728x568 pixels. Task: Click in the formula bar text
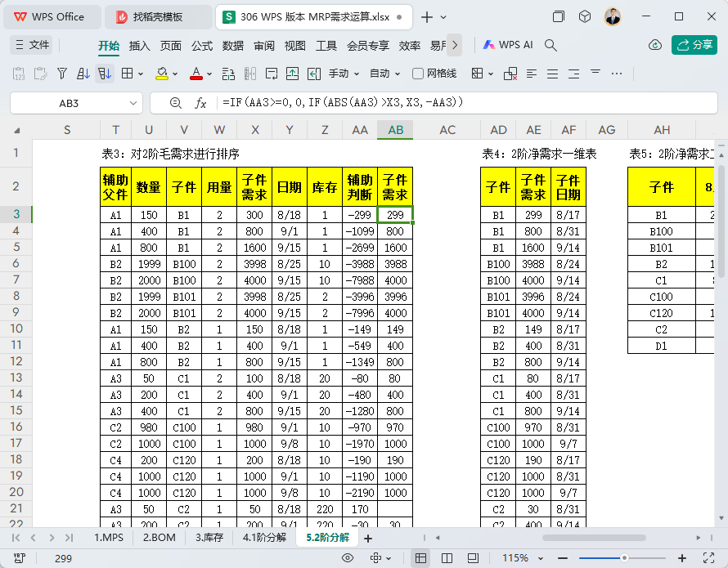coord(343,102)
